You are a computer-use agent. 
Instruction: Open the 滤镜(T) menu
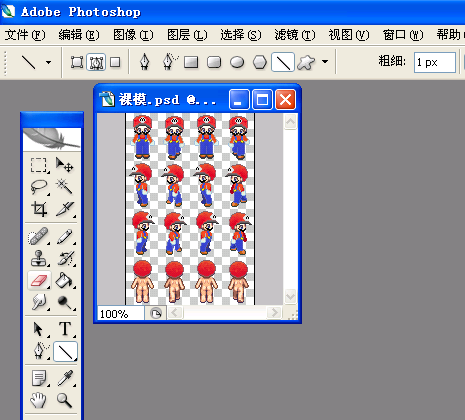295,35
